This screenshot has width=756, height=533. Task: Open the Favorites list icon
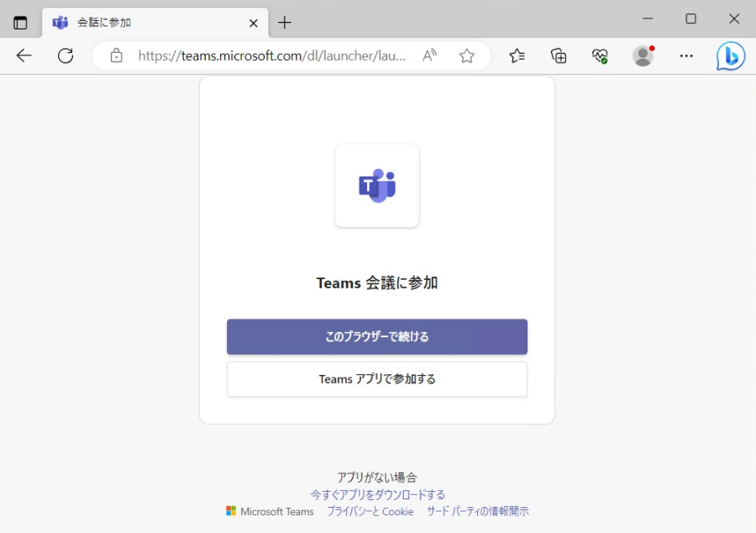pos(517,56)
